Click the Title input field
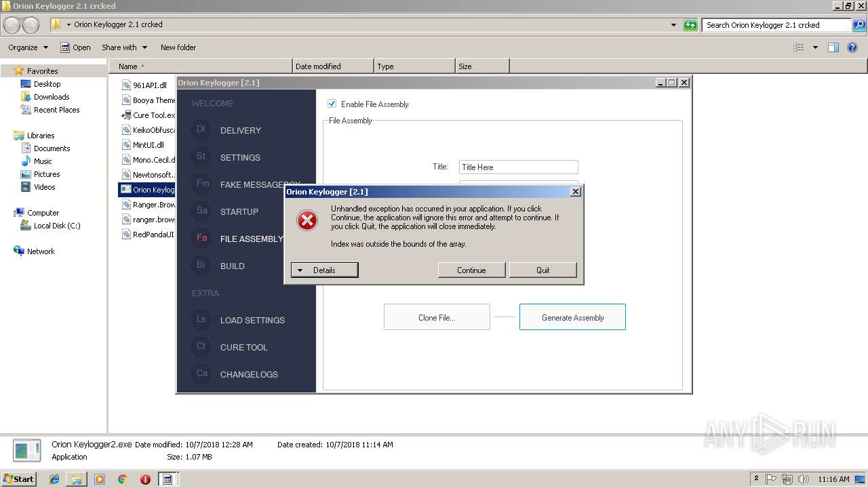 [x=519, y=167]
